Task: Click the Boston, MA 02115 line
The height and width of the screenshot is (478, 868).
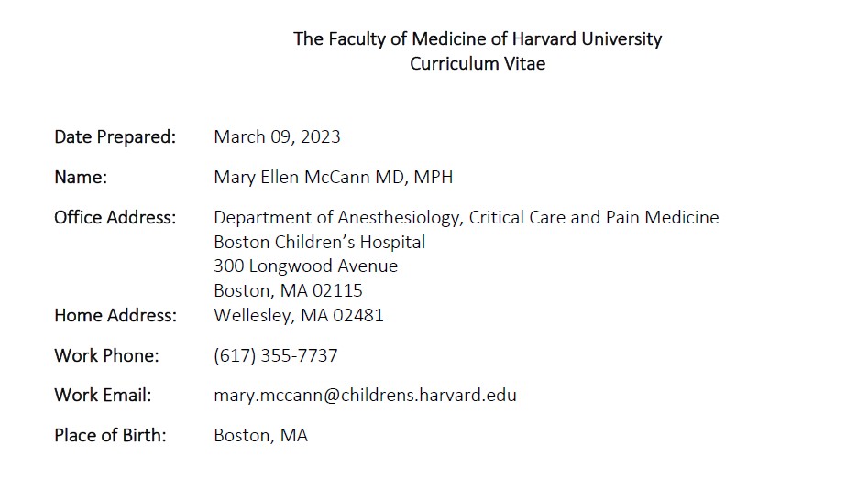Action: (288, 291)
